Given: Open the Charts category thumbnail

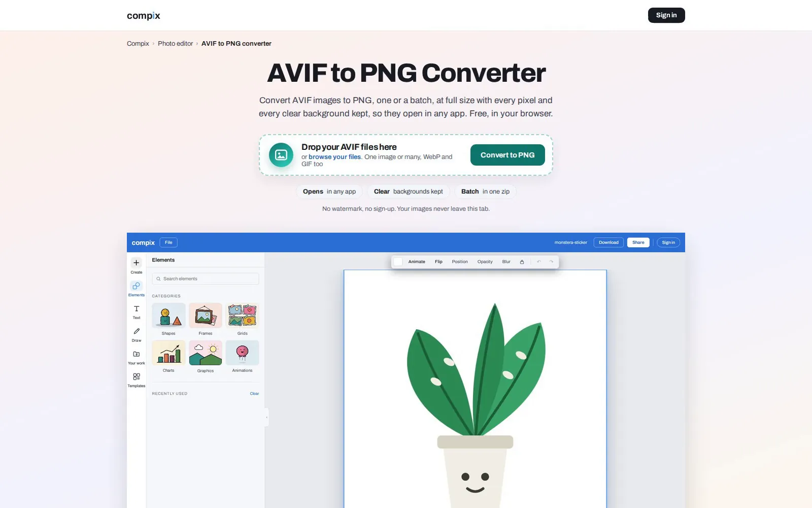Looking at the screenshot, I should pos(168,353).
